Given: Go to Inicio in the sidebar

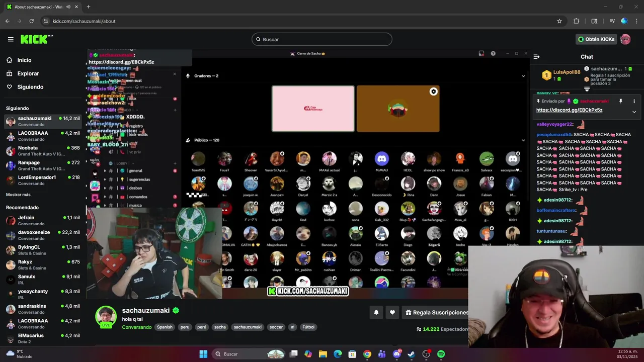Looking at the screenshot, I should 24,60.
